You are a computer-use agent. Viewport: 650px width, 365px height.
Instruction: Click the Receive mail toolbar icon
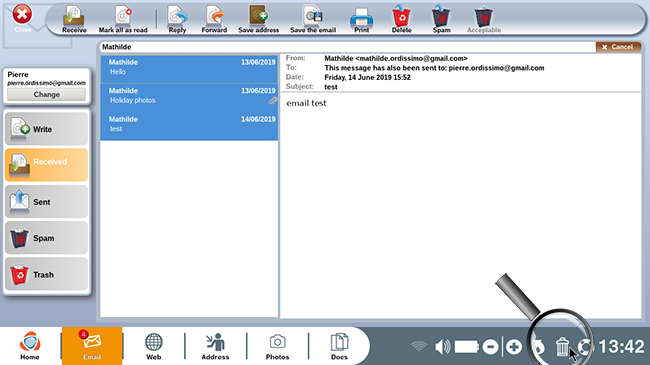point(74,19)
